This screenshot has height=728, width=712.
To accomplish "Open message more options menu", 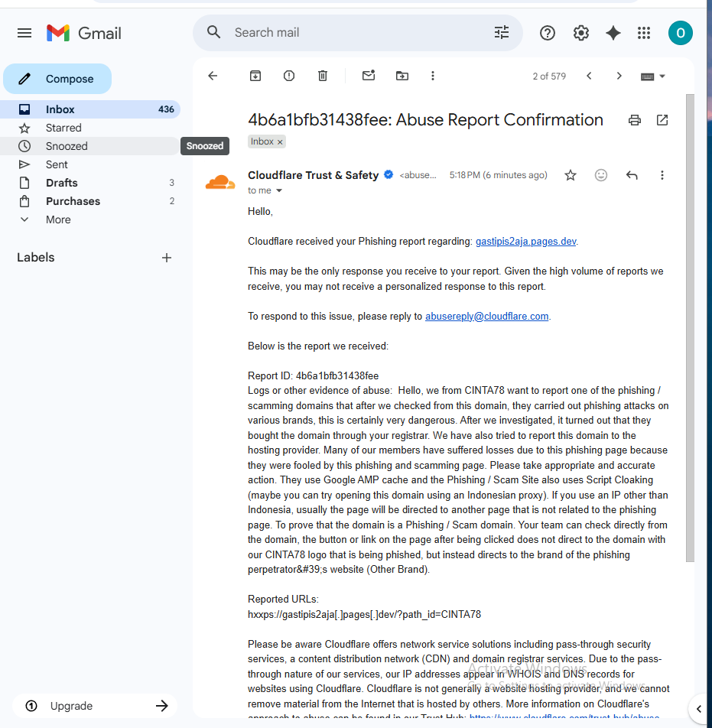I will tap(662, 175).
